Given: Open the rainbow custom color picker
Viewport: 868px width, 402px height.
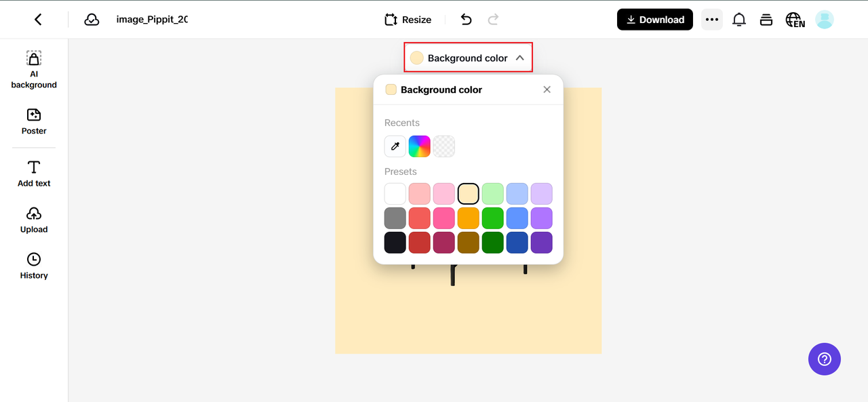Looking at the screenshot, I should point(420,146).
